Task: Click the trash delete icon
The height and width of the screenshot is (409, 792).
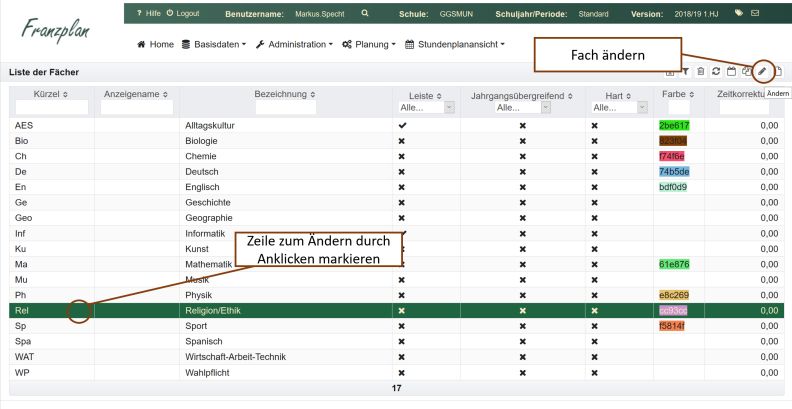Action: tap(700, 71)
